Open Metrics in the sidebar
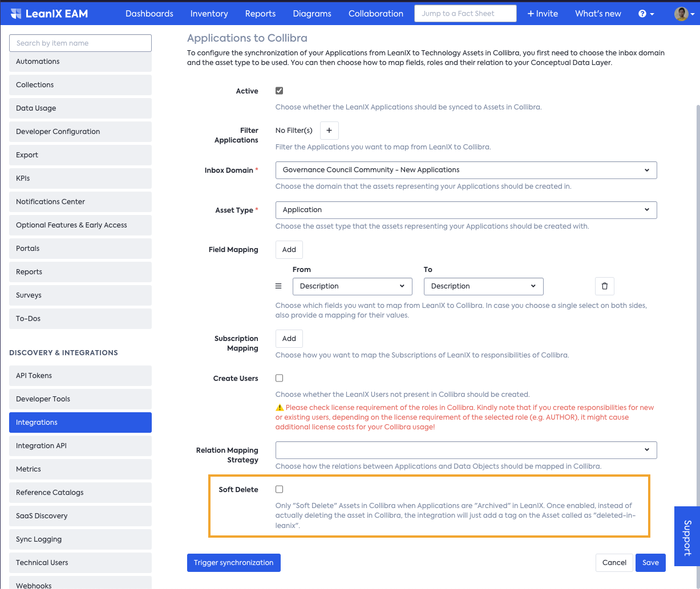The image size is (700, 589). coord(80,469)
